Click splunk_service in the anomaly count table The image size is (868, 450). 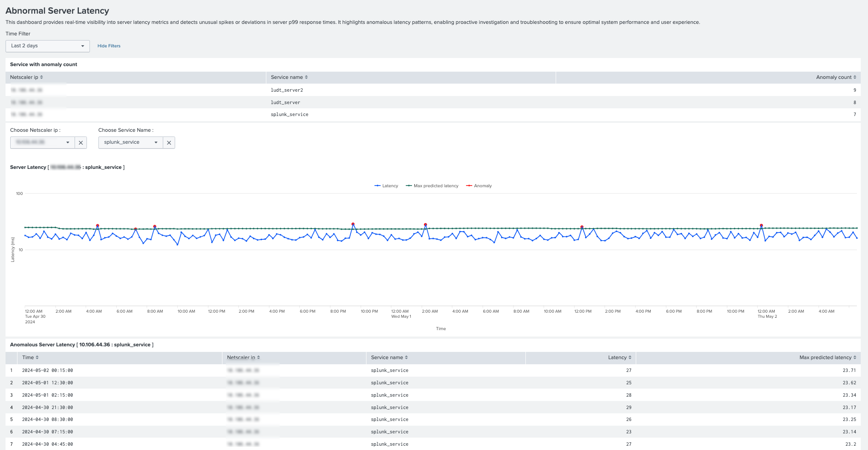pos(289,114)
